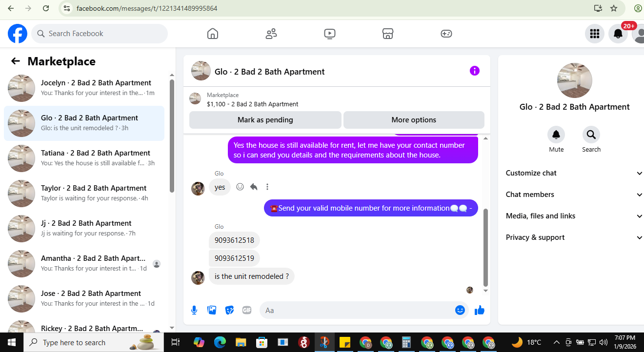Reply to Glo's 'yes' message
This screenshot has height=352, width=644.
click(x=254, y=187)
